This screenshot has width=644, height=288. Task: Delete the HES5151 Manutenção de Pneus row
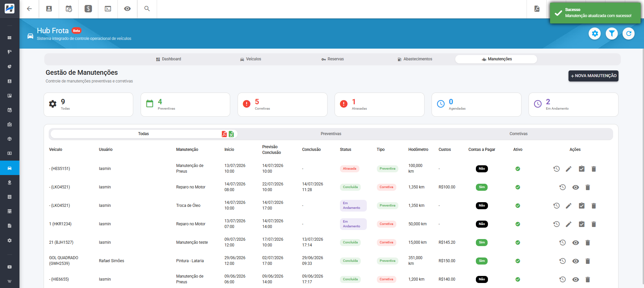tap(594, 169)
